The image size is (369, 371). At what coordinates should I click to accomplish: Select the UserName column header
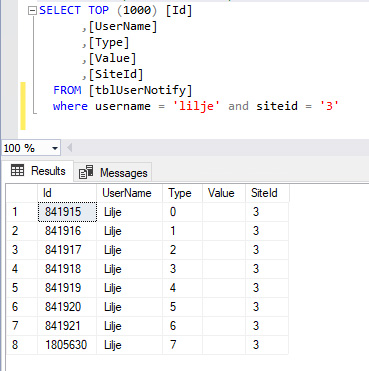[x=129, y=193]
